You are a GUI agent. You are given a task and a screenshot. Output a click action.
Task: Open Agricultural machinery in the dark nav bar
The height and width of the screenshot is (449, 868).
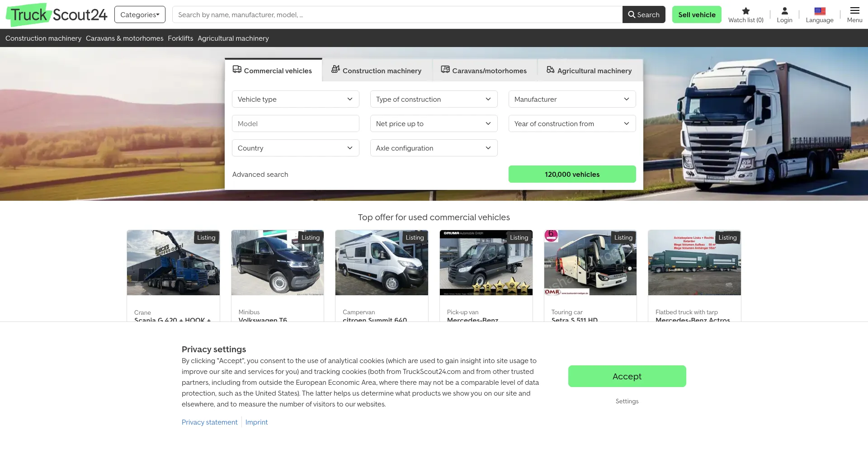tap(233, 38)
